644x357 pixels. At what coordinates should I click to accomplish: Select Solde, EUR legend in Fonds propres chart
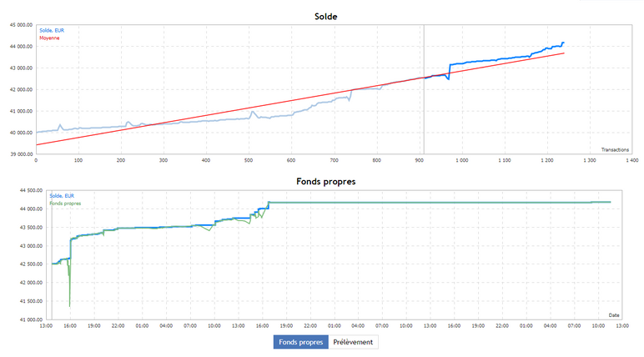pos(62,196)
